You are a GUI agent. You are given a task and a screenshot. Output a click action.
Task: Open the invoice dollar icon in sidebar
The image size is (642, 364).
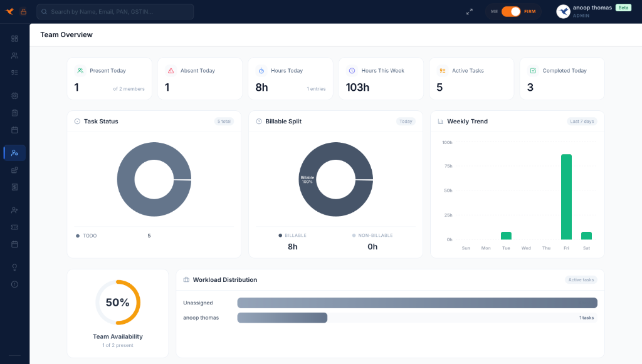[x=14, y=187]
